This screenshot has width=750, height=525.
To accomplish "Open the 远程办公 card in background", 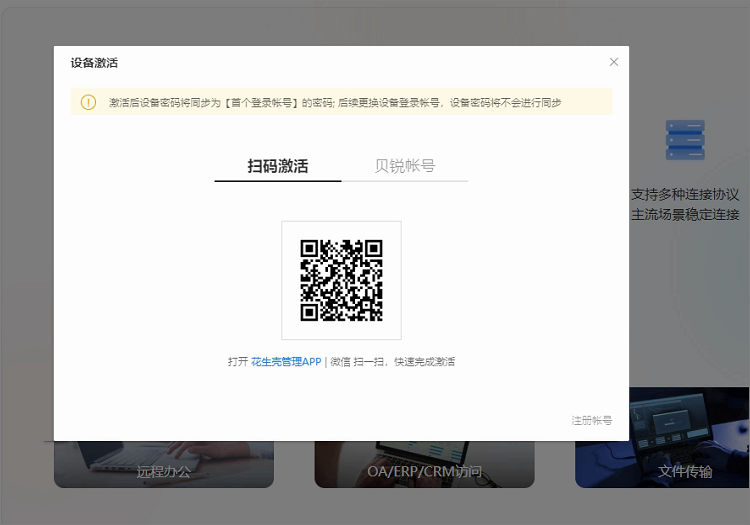I will 164,464.
